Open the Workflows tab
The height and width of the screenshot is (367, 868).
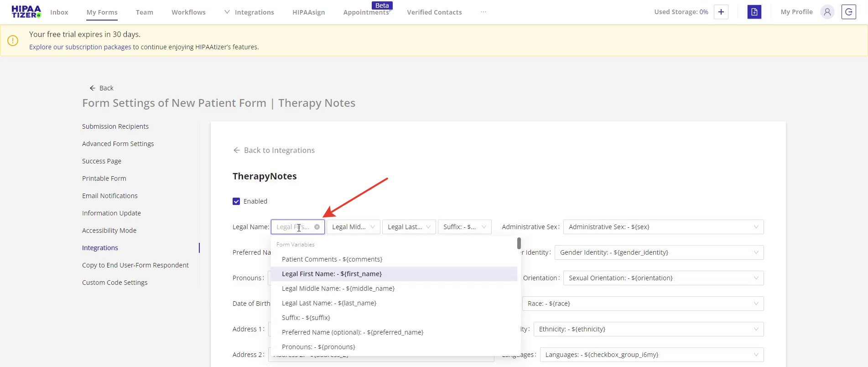[x=188, y=12]
